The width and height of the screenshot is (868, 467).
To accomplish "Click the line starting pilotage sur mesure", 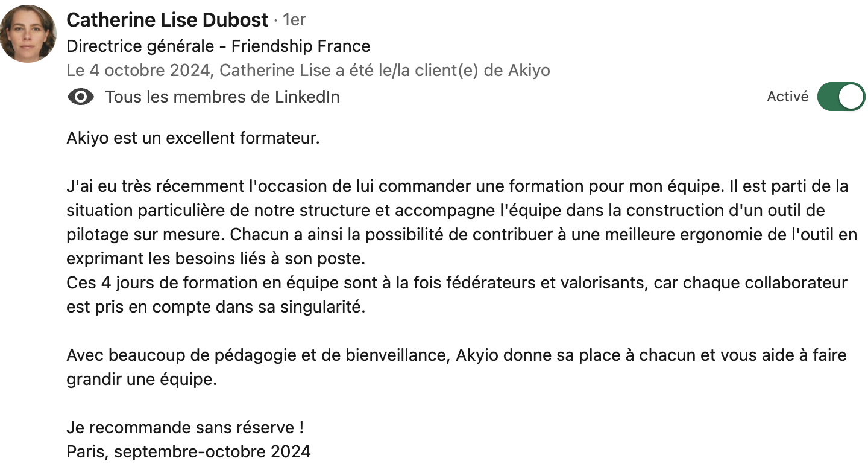I will pos(461,235).
